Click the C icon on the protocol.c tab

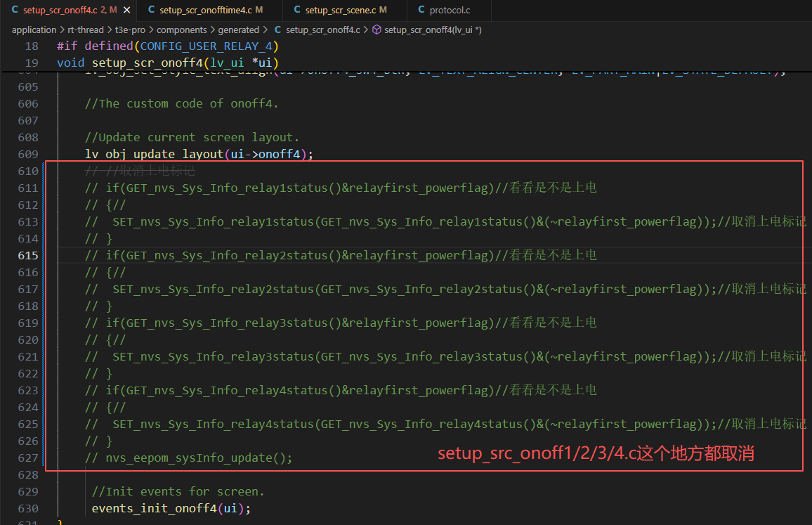[x=421, y=10]
